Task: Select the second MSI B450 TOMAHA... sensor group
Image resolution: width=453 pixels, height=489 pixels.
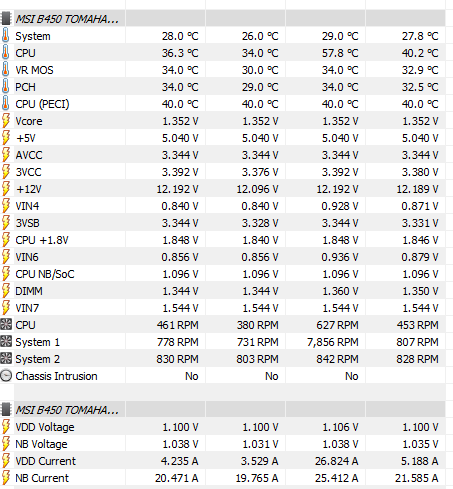Action: pyautogui.click(x=67, y=410)
